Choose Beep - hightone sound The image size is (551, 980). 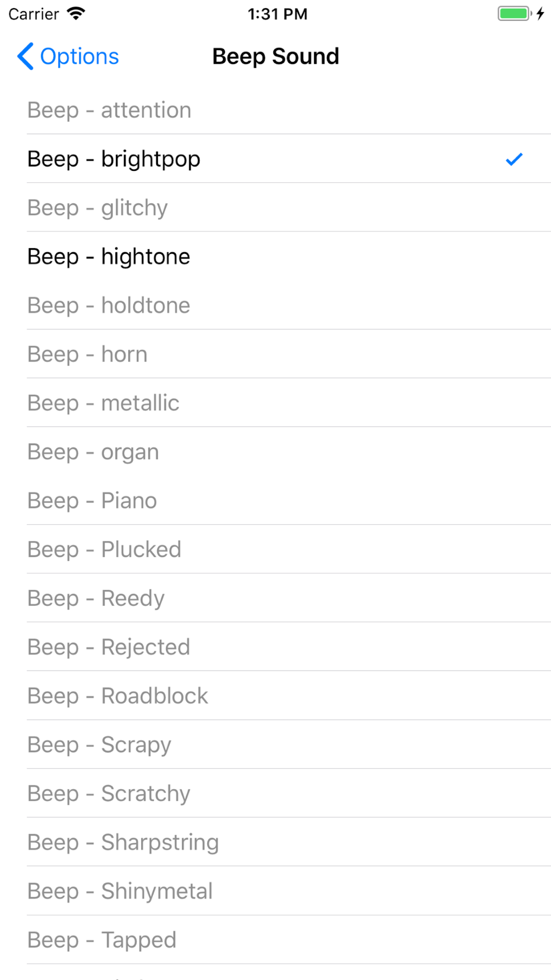275,256
